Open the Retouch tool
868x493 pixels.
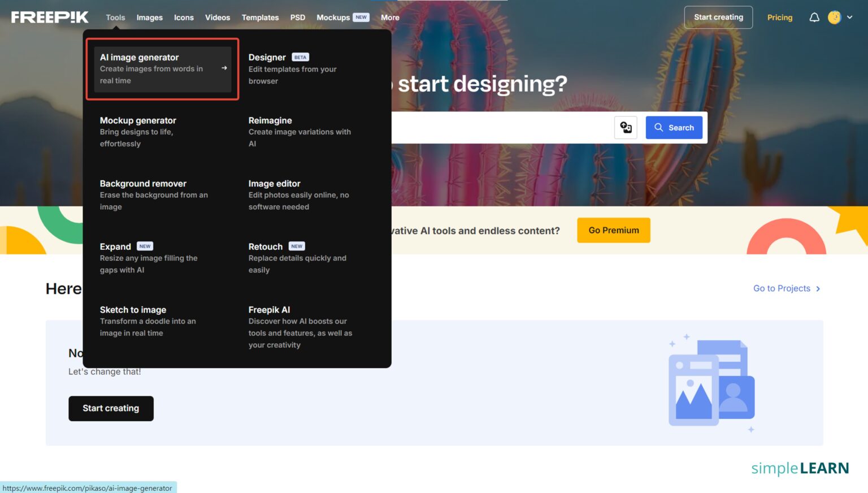coord(265,246)
